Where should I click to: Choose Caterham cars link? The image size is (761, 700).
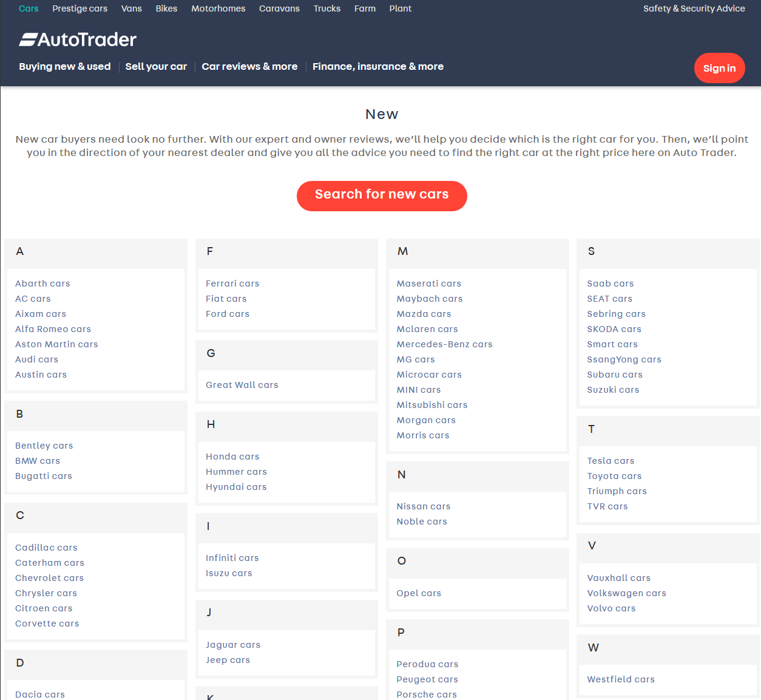click(x=50, y=563)
